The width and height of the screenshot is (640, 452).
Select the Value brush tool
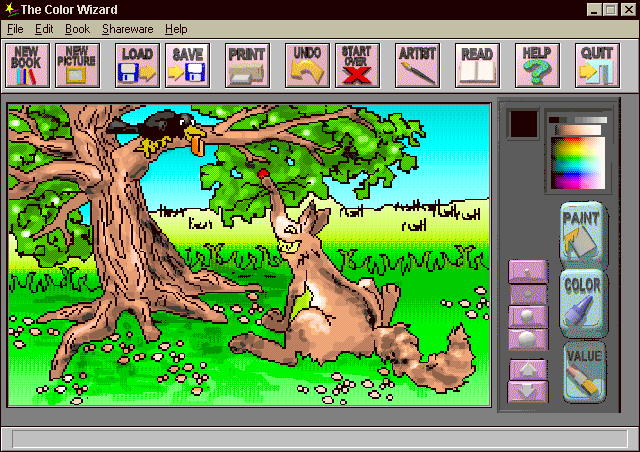584,372
